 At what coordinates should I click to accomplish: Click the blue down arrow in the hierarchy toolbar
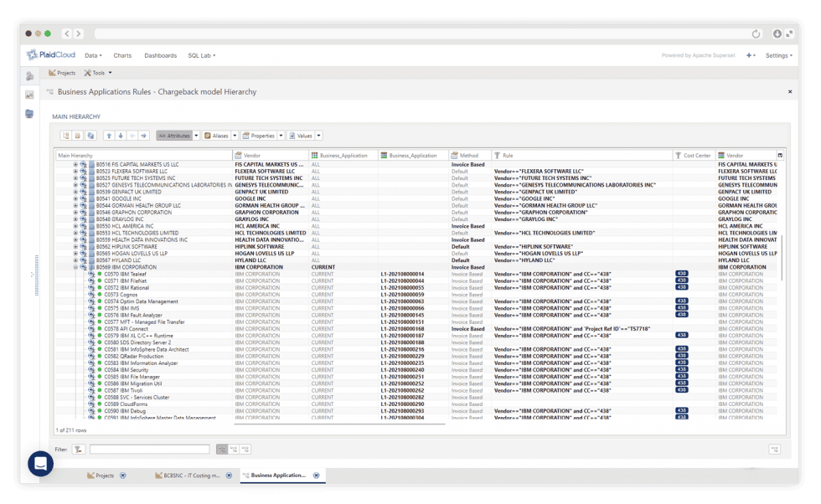(x=121, y=136)
